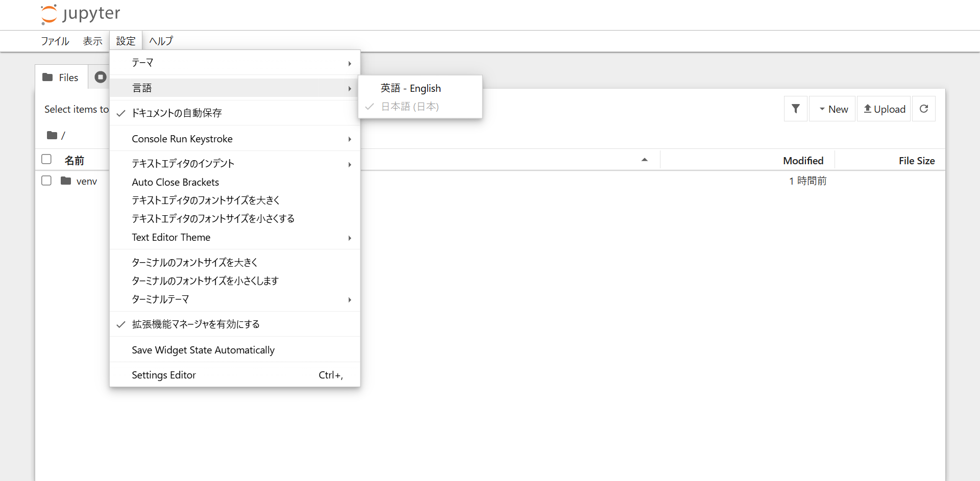Select 英語 - English language

click(410, 88)
